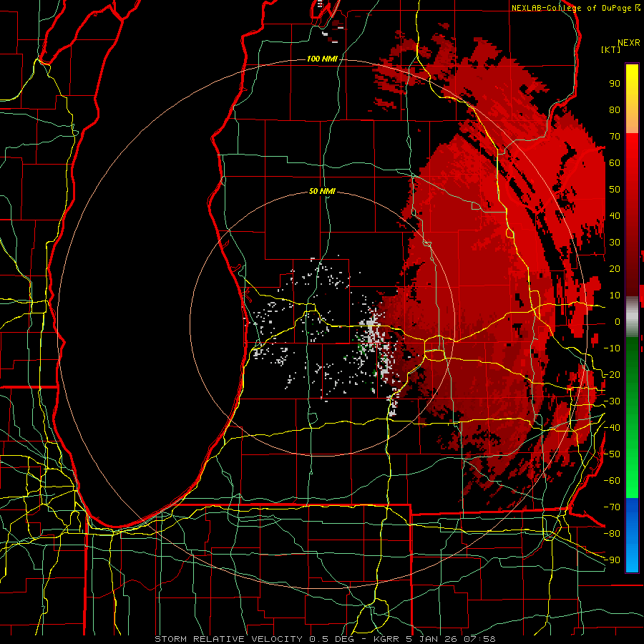Select the 0 value on the velocity scale
The image size is (644, 644).
click(x=618, y=321)
